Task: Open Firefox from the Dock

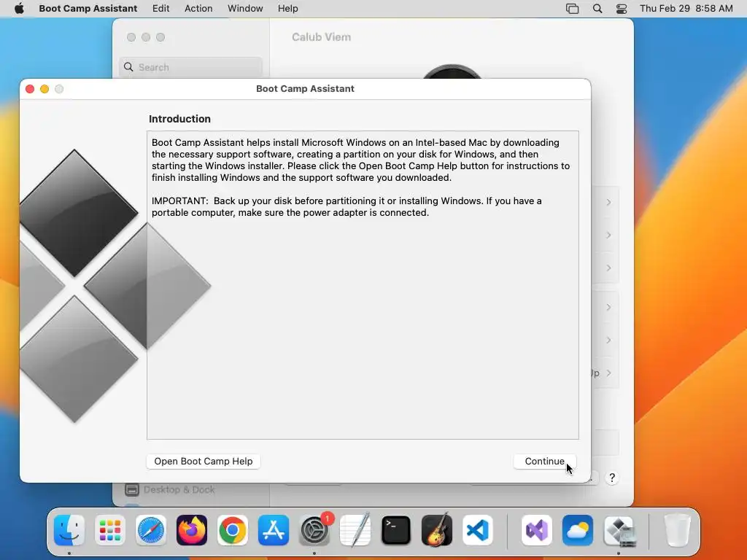Action: (192, 530)
